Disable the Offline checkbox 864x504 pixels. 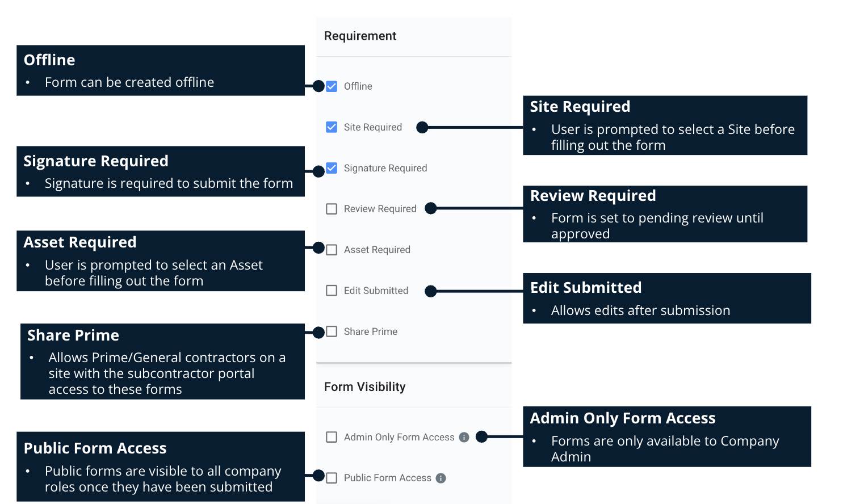tap(332, 86)
